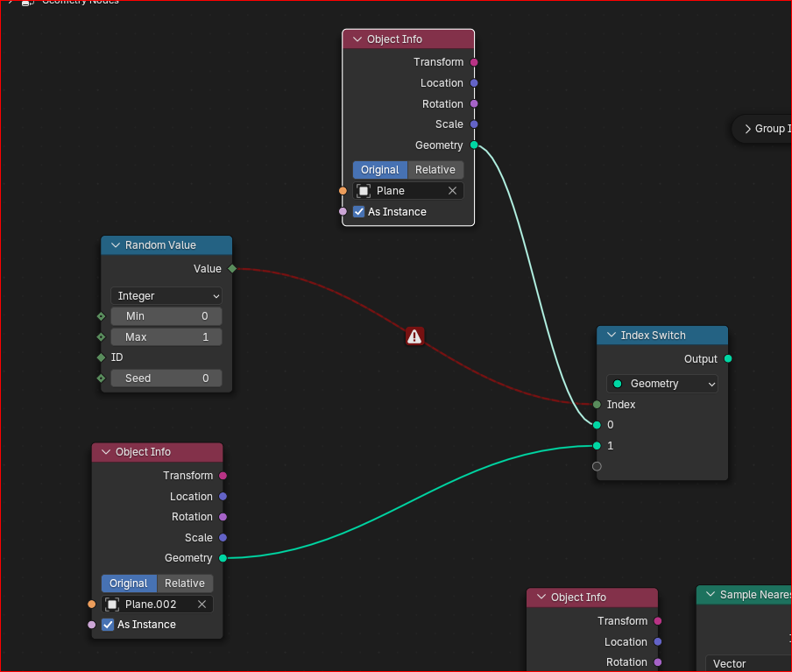This screenshot has height=672, width=792.
Task: Click the Scale socket of Plane Object Info
Action: [x=474, y=124]
